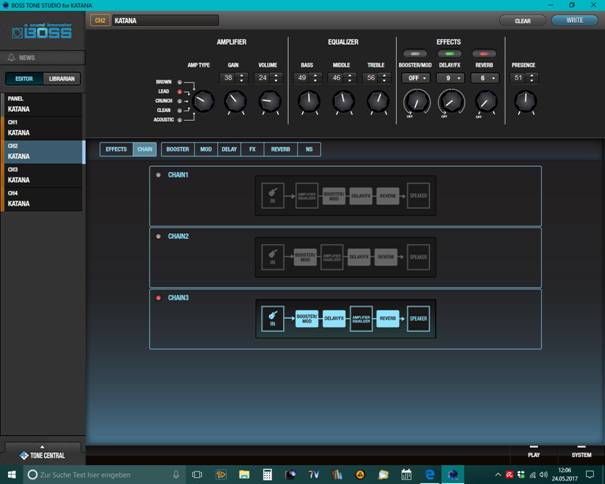This screenshot has width=605, height=484.
Task: Open the notification action center
Action: (590, 474)
